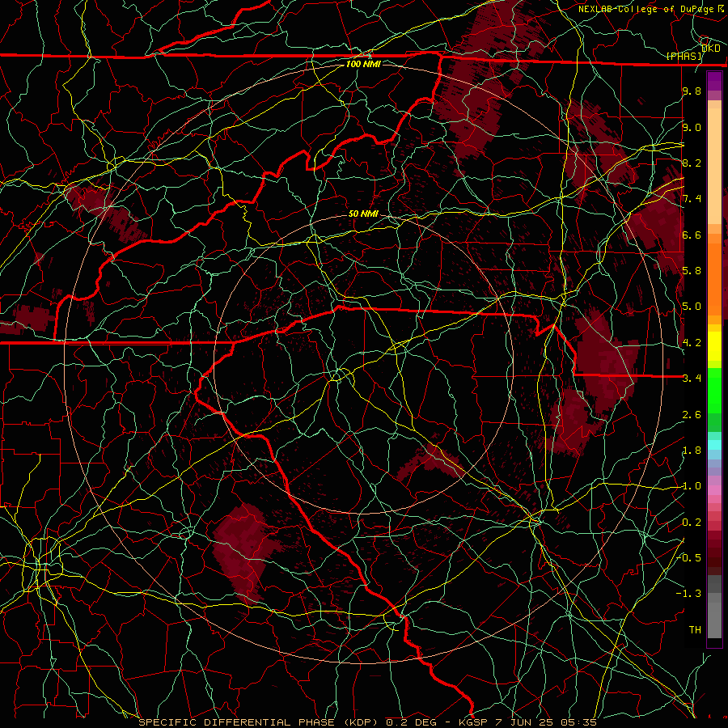
Task: Click the 6.6 value on color scale
Action: tap(692, 235)
